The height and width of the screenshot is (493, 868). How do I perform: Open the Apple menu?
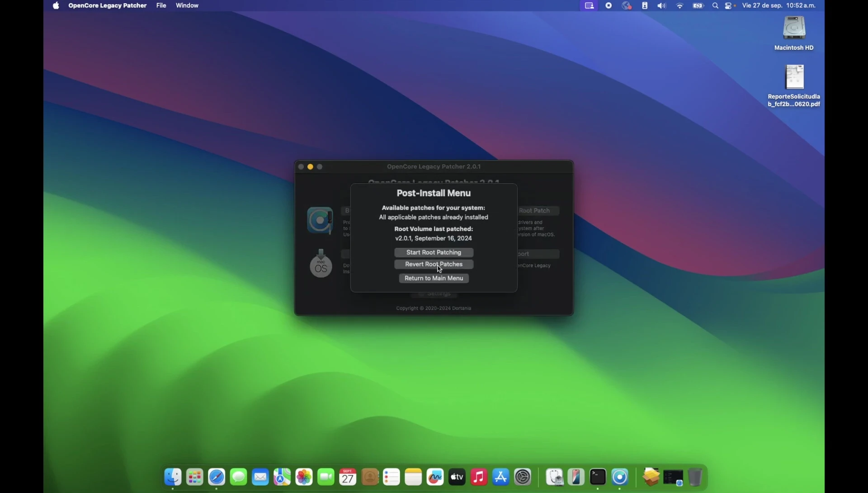[56, 5]
